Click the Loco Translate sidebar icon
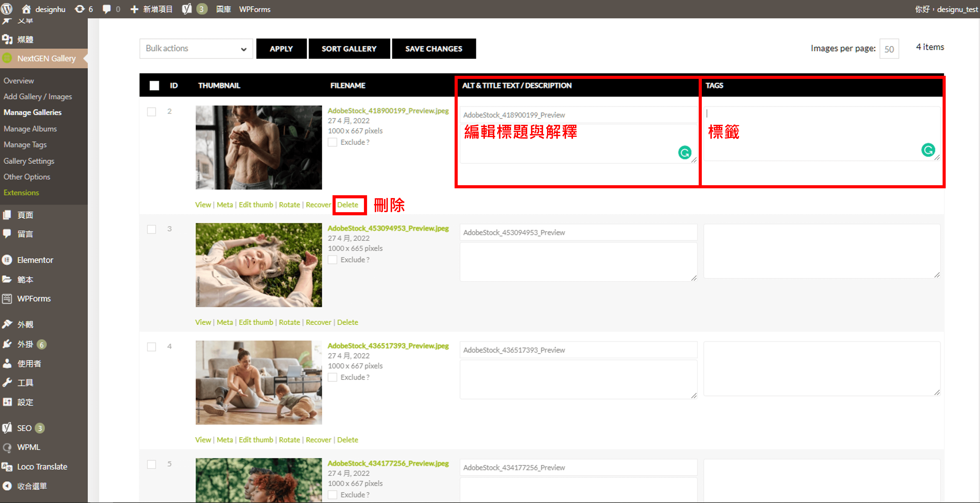 pyautogui.click(x=7, y=466)
